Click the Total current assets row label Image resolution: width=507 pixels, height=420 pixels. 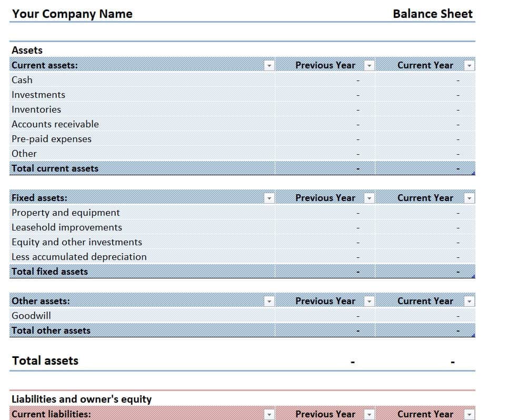(55, 168)
